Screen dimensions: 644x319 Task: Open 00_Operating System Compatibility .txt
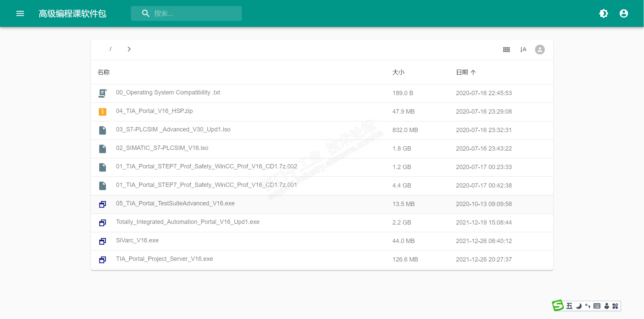(x=168, y=92)
